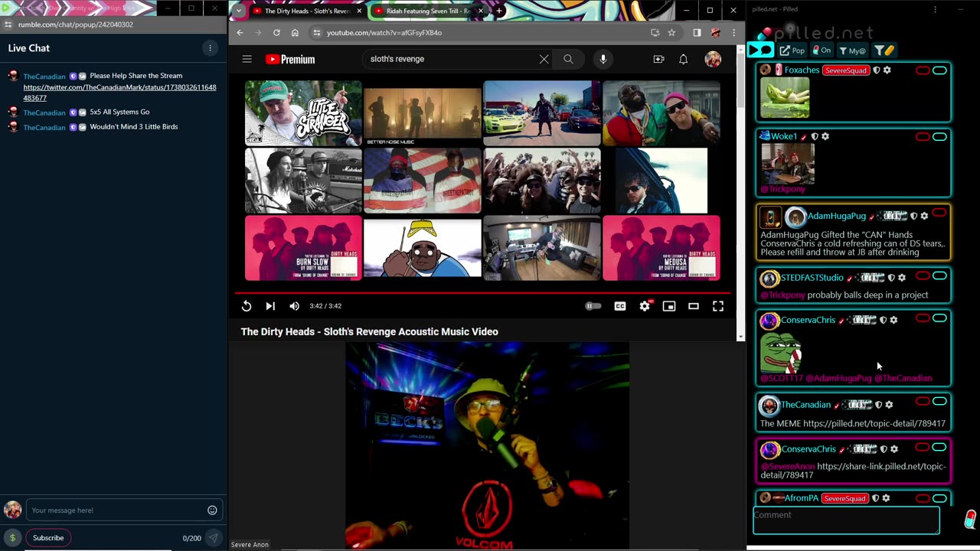Bookmark this page with the star

pos(671,33)
